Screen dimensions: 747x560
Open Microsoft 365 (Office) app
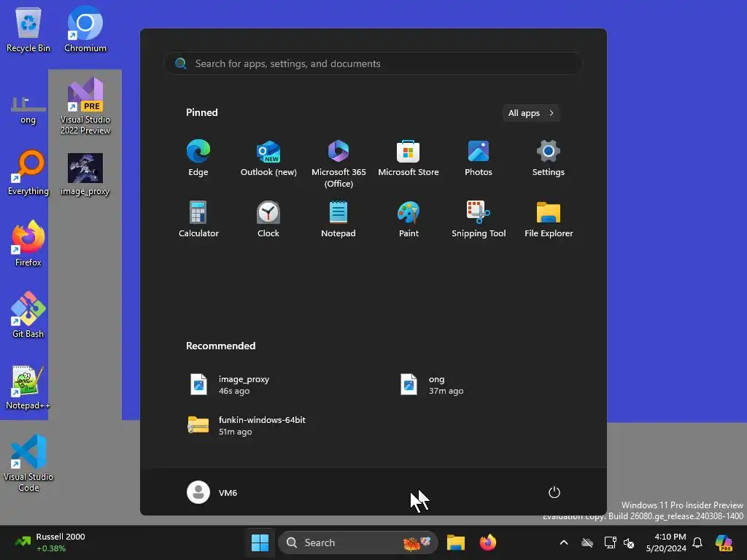(x=338, y=164)
